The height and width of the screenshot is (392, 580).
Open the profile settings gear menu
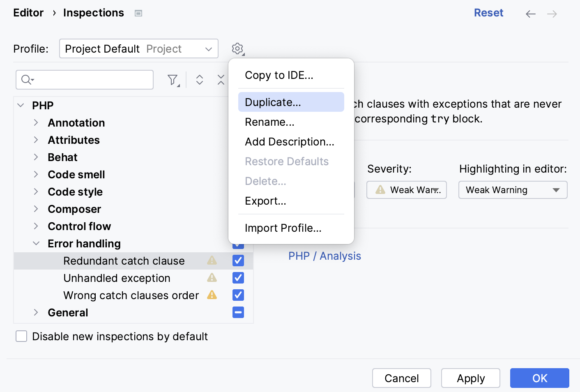[x=237, y=48]
